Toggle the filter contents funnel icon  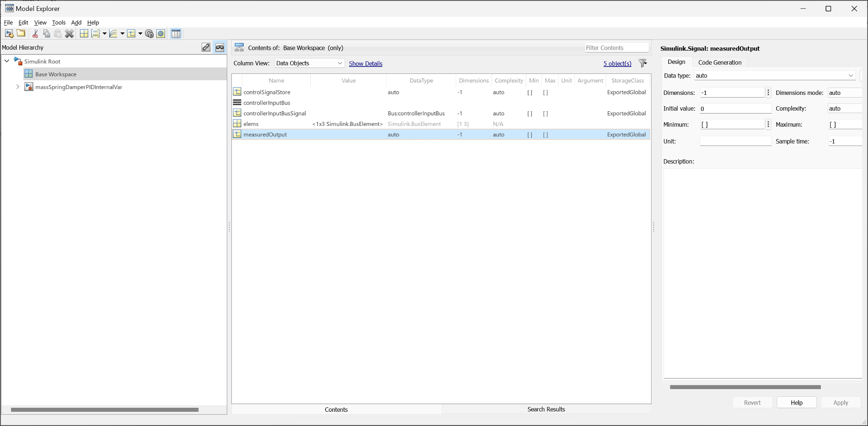click(x=643, y=63)
